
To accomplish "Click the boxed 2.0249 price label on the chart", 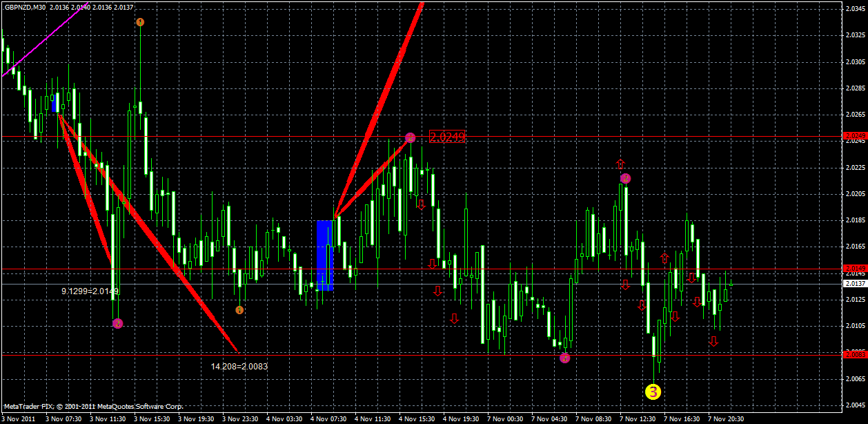I will click(x=446, y=137).
